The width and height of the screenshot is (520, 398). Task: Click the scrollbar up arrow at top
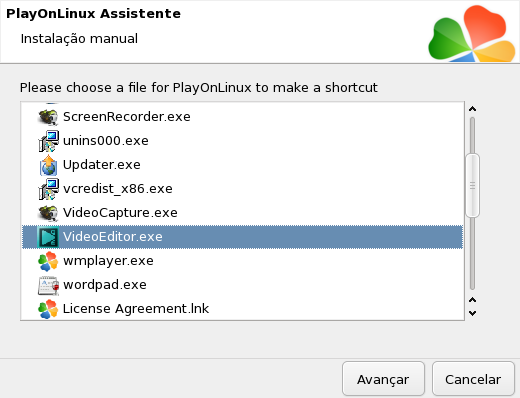(x=472, y=109)
